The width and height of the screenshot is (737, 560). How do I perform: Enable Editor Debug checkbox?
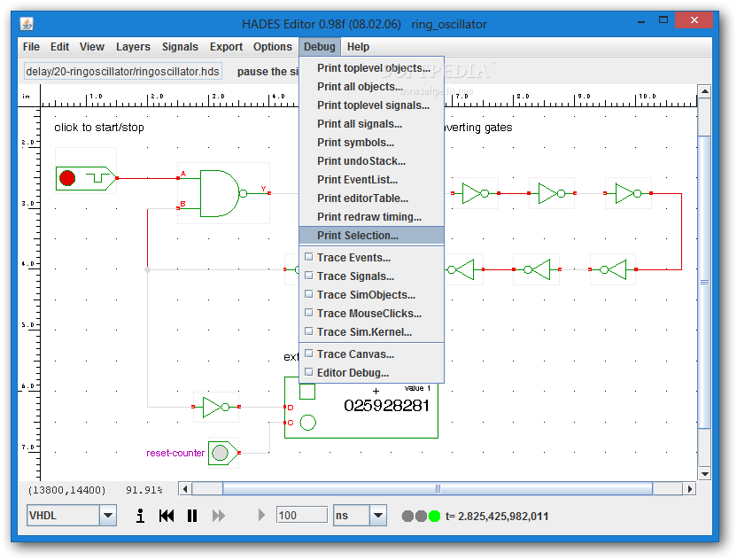coord(309,372)
